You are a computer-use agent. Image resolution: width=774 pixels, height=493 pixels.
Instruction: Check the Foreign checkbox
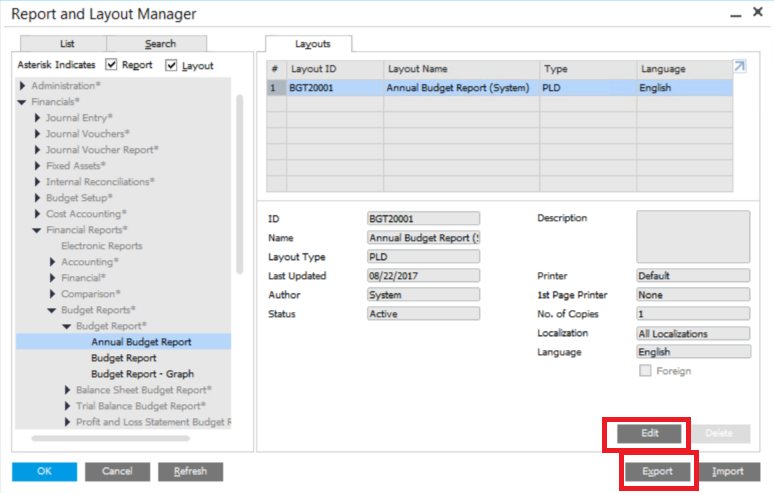point(645,371)
